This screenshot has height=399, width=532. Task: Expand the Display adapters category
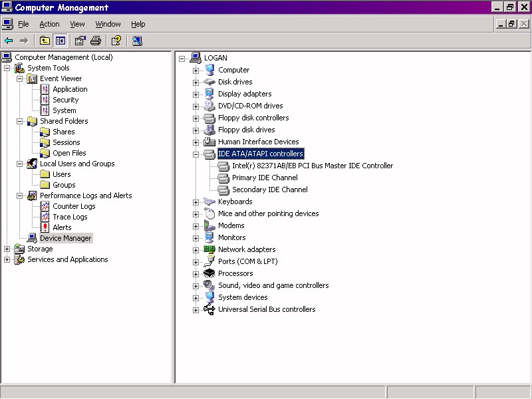(x=196, y=94)
